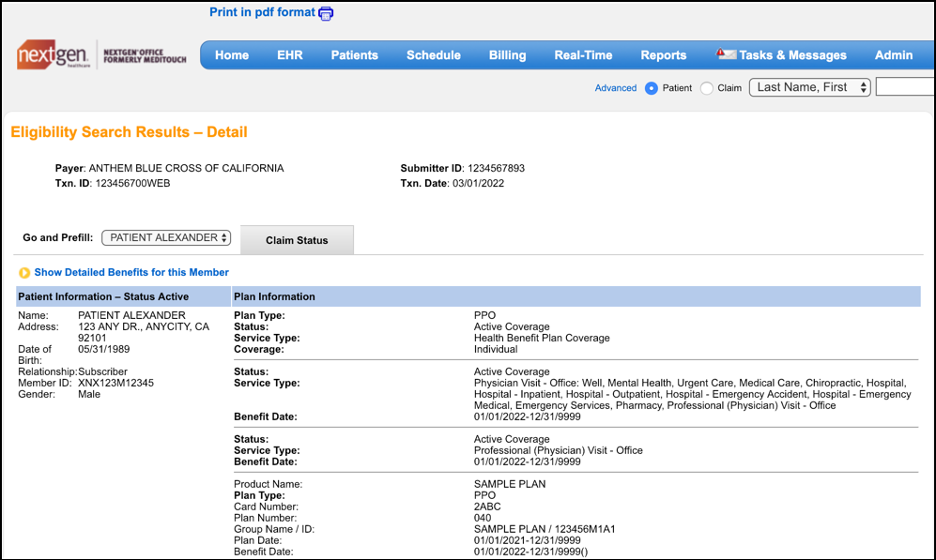Open the Reports menu
Image resolution: width=936 pixels, height=560 pixels.
pyautogui.click(x=663, y=54)
